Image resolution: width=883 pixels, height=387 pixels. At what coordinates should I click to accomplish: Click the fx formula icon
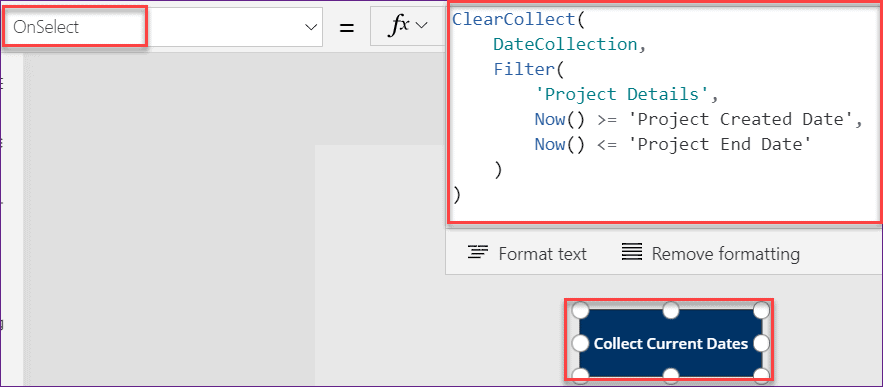coord(400,26)
